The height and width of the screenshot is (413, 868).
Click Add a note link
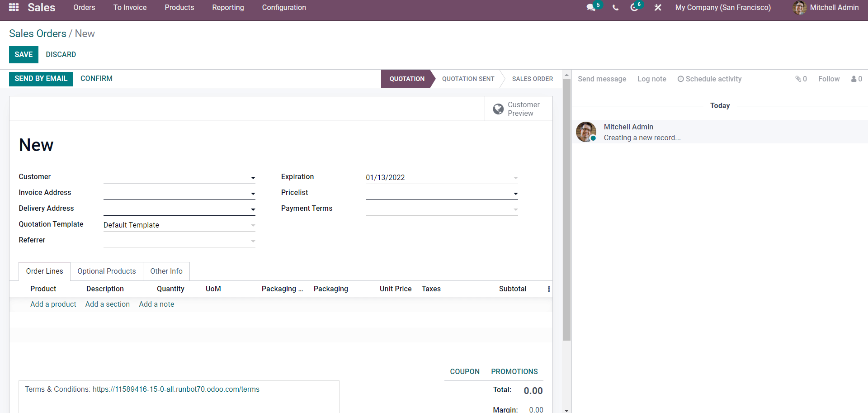[x=156, y=304]
